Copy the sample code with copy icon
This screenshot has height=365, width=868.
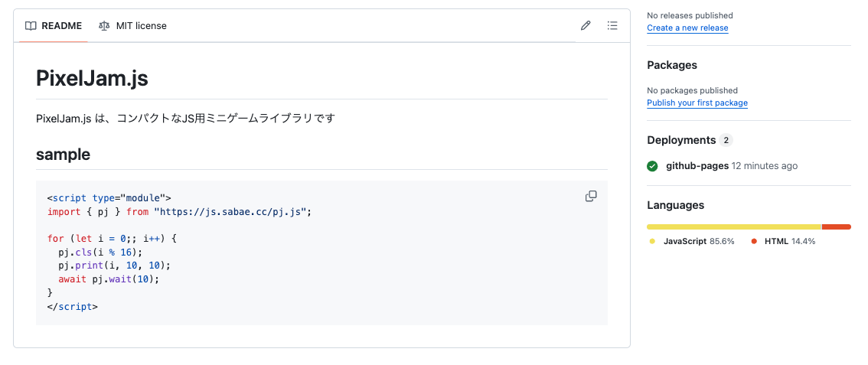pyautogui.click(x=591, y=197)
